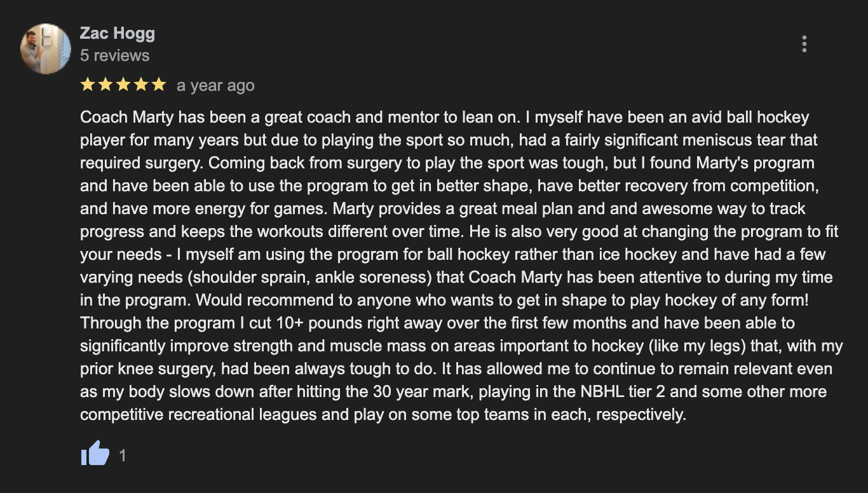Viewport: 868px width, 493px height.
Task: Click the "a year ago" timestamp
Action: [215, 86]
